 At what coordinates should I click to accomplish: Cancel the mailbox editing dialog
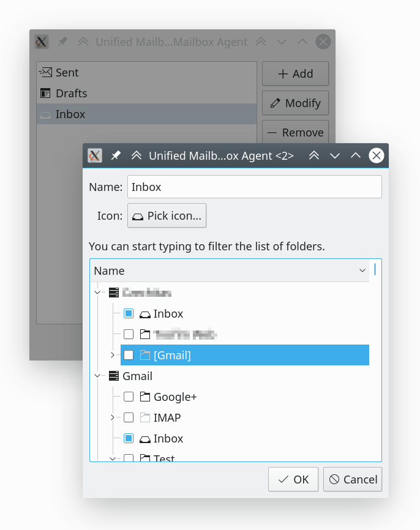(x=353, y=479)
